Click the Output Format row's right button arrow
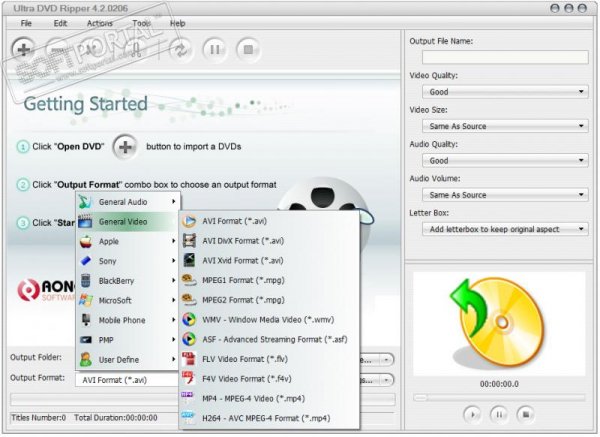Image resolution: width=600 pixels, height=437 pixels. click(386, 380)
